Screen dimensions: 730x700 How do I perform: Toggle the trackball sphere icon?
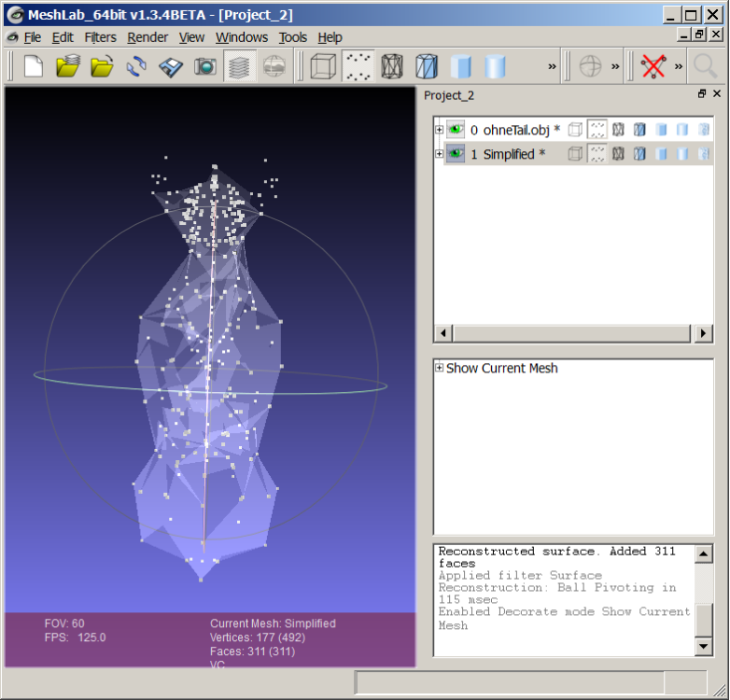(590, 66)
